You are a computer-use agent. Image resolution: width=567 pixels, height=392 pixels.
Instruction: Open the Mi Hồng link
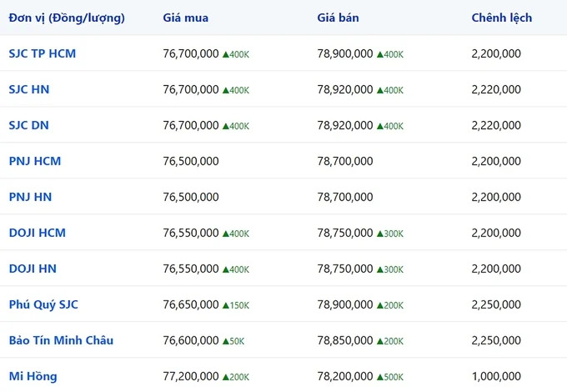pyautogui.click(x=33, y=376)
